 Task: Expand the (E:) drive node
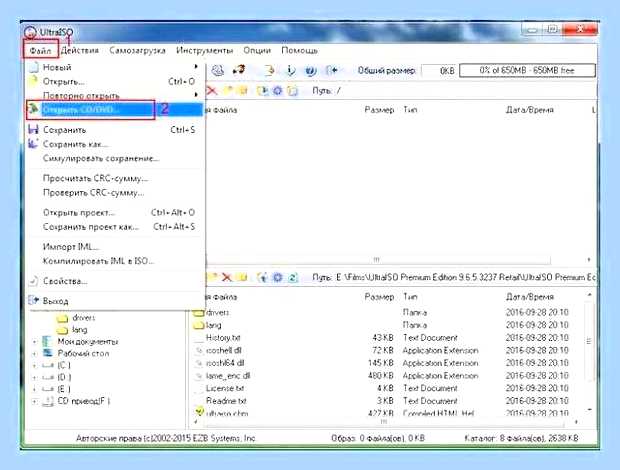click(x=34, y=389)
